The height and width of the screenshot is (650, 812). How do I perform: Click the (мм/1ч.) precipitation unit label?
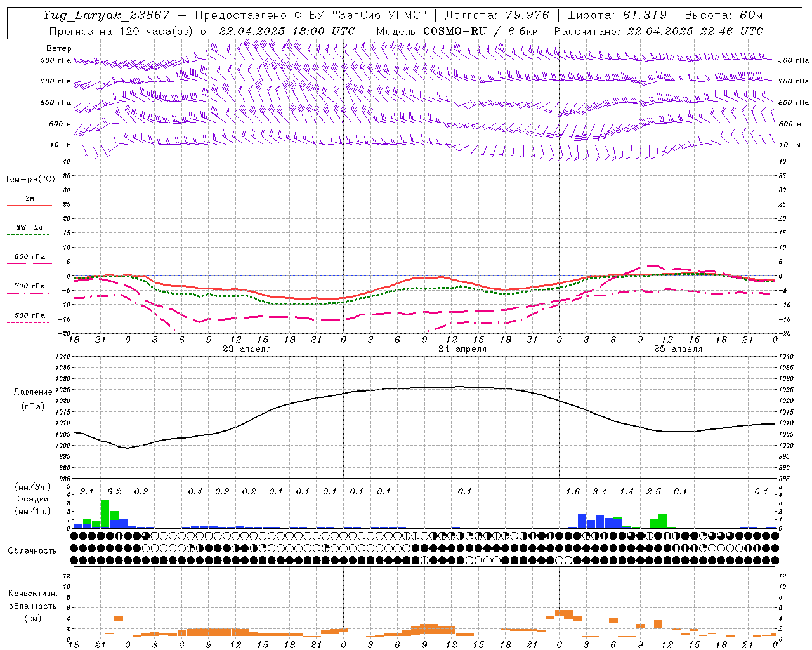(x=32, y=511)
